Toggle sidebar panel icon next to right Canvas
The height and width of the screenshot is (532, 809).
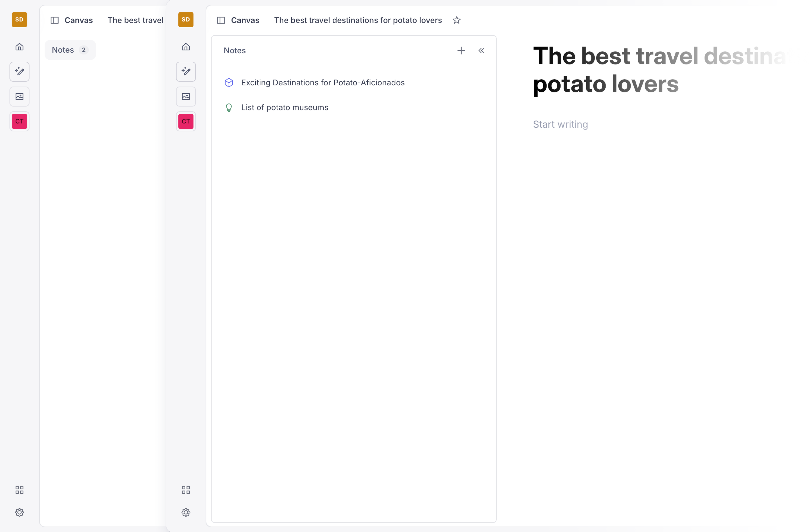tap(221, 20)
